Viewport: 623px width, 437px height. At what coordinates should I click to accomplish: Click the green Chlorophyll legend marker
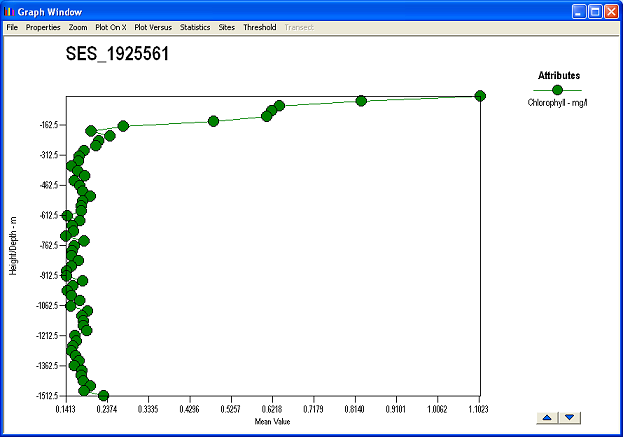(558, 90)
